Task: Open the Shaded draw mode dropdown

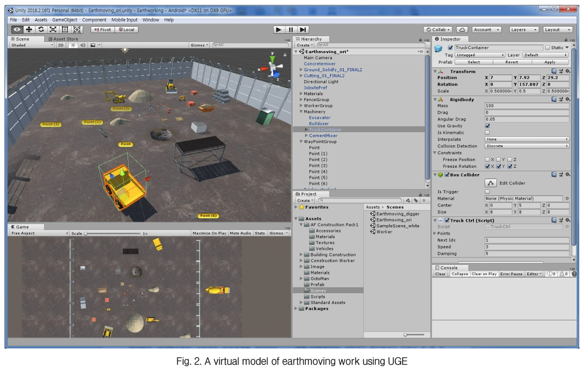Action: point(32,45)
